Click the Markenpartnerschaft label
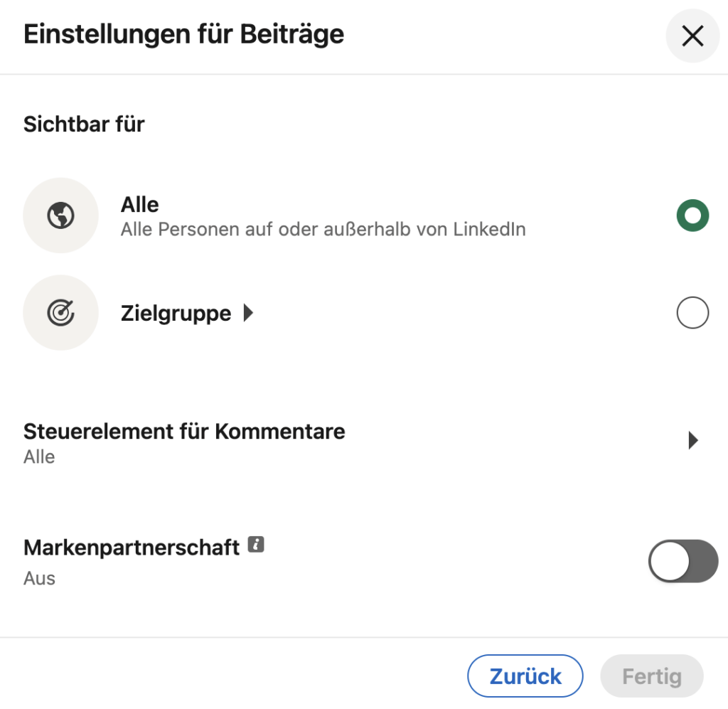Image resolution: width=728 pixels, height=709 pixels. [x=132, y=548]
